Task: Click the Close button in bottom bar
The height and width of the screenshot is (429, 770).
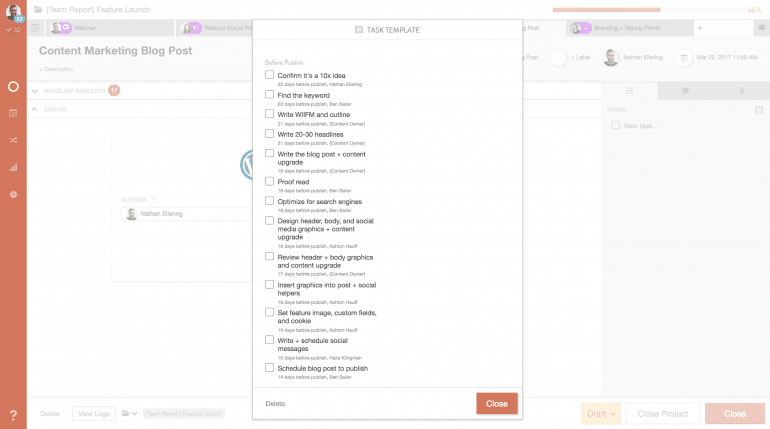Action: point(735,414)
